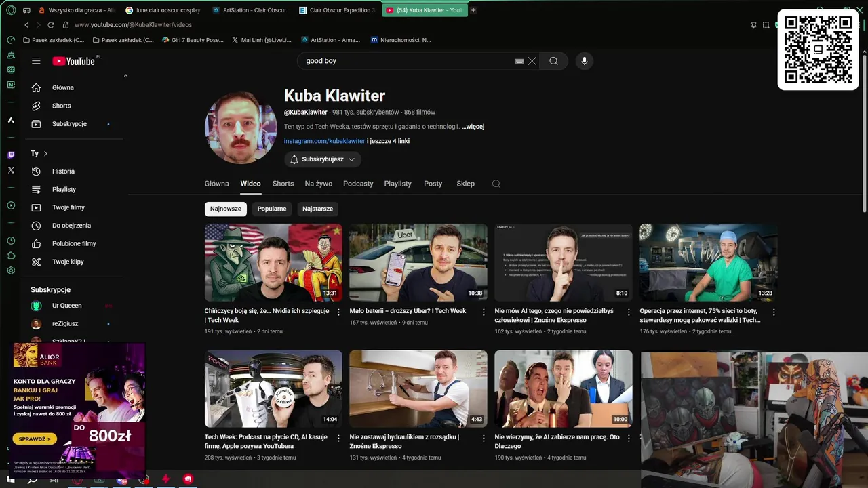
Task: Expand the 'Ty' section chevron
Action: coord(45,154)
